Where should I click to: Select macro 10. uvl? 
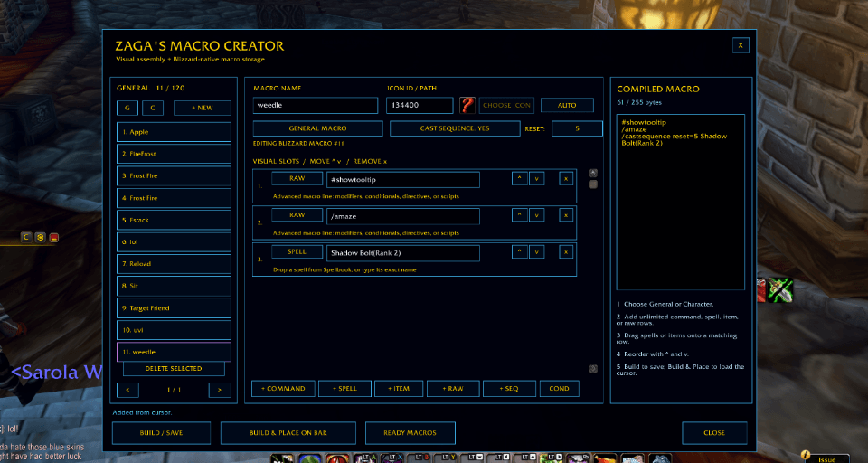click(x=174, y=330)
